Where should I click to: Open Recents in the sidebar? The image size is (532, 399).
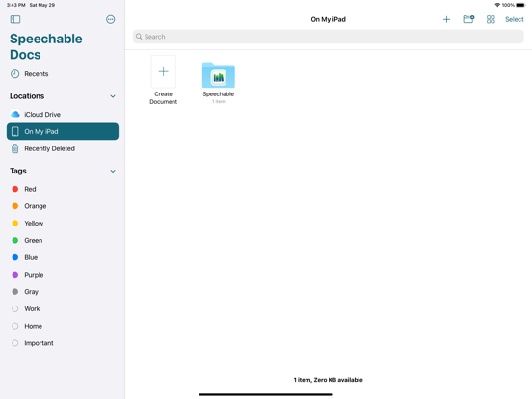(x=63, y=74)
